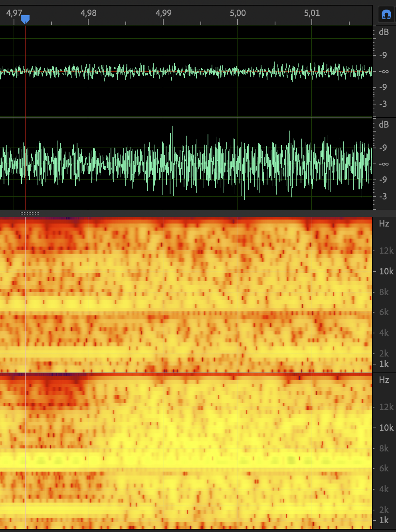The width and height of the screenshot is (396, 532).
Task: Click the 5,00 mark on the timeline
Action: [238, 13]
